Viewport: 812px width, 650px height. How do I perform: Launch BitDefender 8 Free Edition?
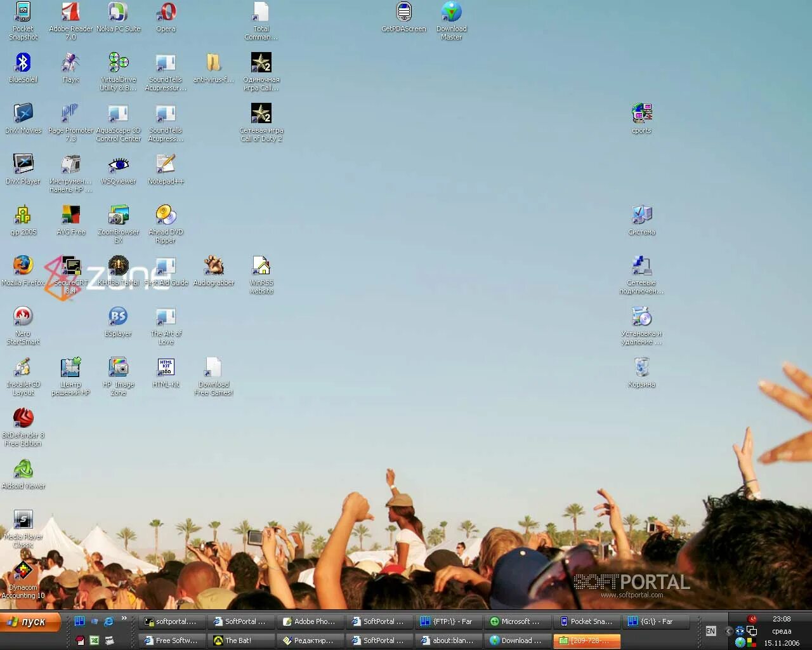23,427
